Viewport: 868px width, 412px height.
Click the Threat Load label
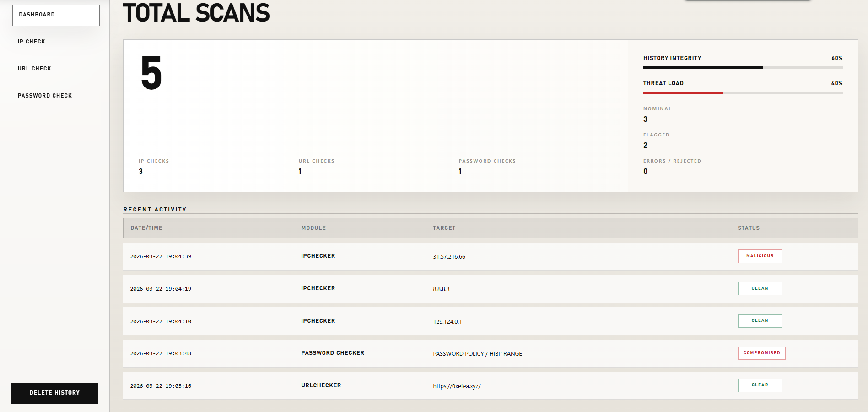pos(663,83)
